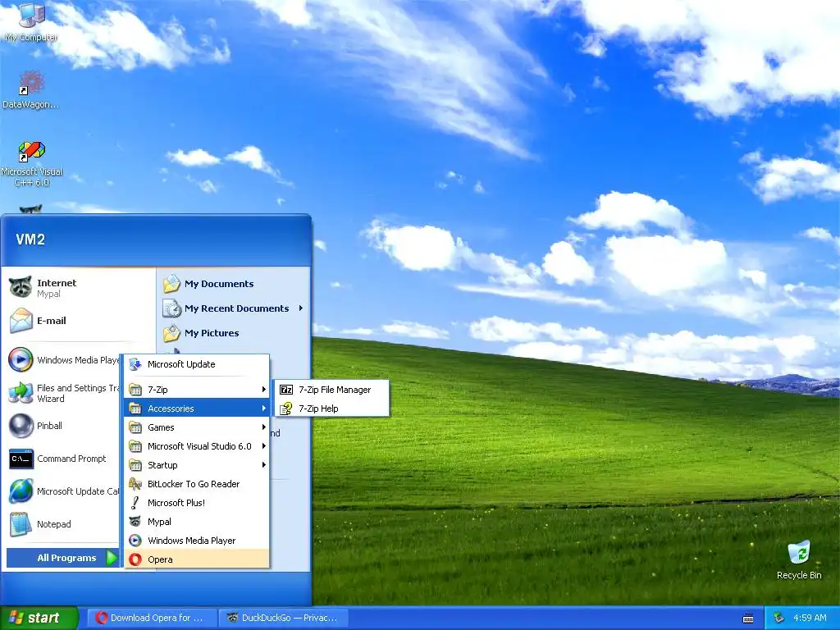Viewport: 840px width, 630px height.
Task: Click the system tray icon beside the clock
Action: tap(779, 618)
